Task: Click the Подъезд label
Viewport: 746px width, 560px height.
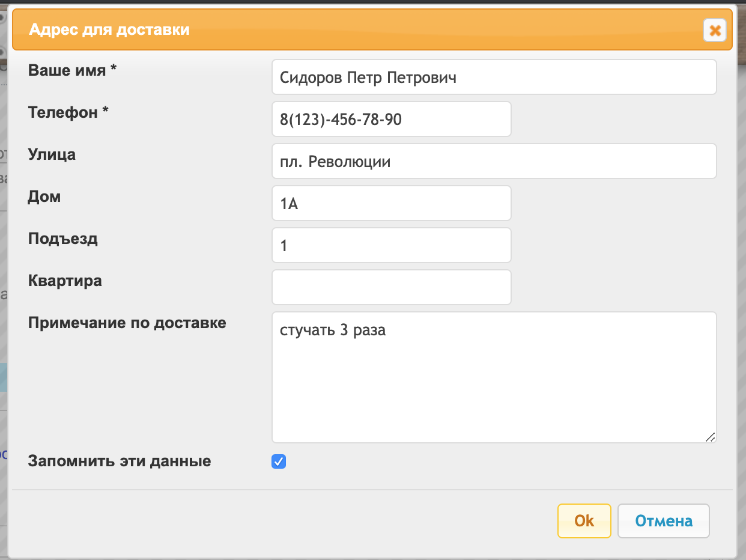Action: (x=63, y=239)
